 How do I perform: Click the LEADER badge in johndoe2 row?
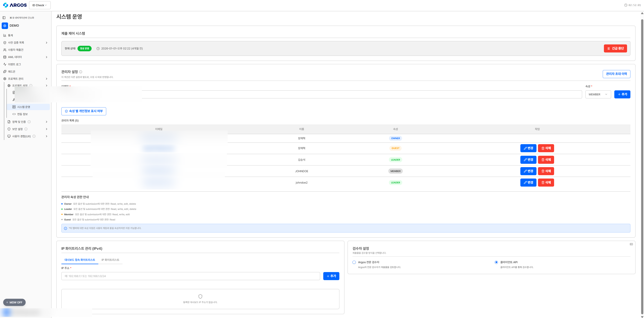click(395, 183)
